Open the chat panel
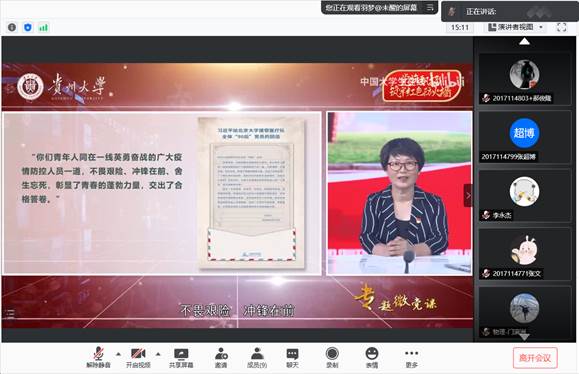Screen dimensions: 579x374 (x=292, y=357)
